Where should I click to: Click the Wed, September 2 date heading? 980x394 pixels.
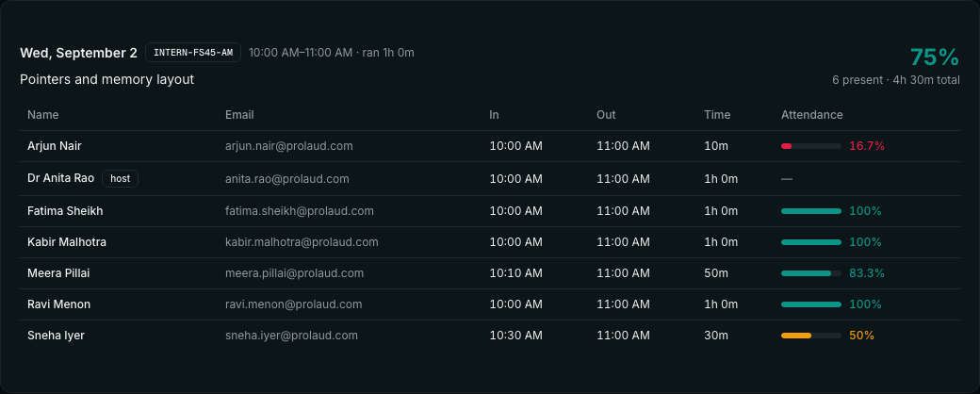point(79,53)
